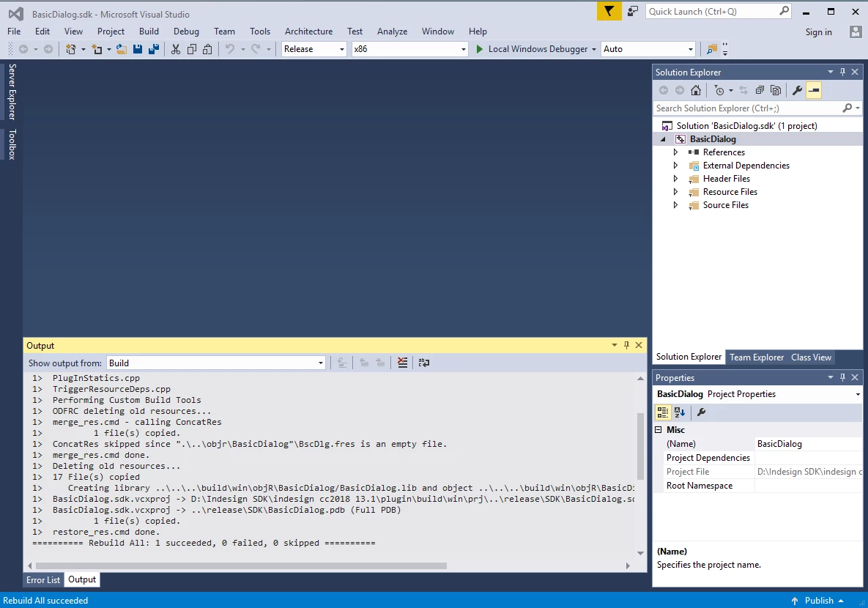
Task: Click the Output window horizontal scrollbar
Action: [x=241, y=566]
